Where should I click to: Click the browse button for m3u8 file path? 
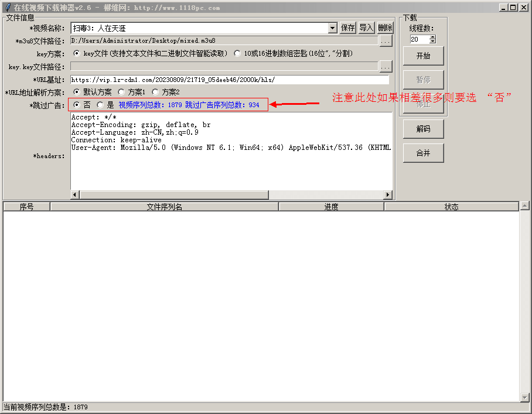[385, 41]
